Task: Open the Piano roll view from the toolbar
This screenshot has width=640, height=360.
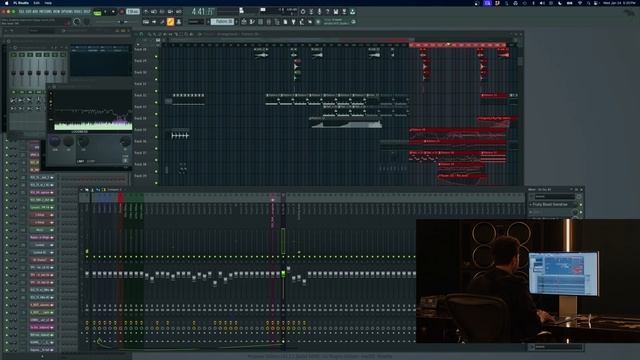Action: coord(252,22)
